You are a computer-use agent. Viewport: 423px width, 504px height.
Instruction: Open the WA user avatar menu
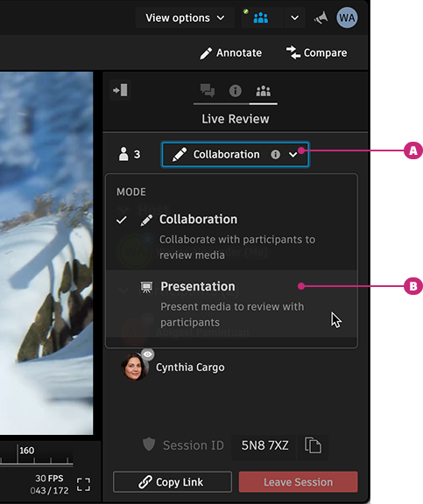tap(347, 17)
